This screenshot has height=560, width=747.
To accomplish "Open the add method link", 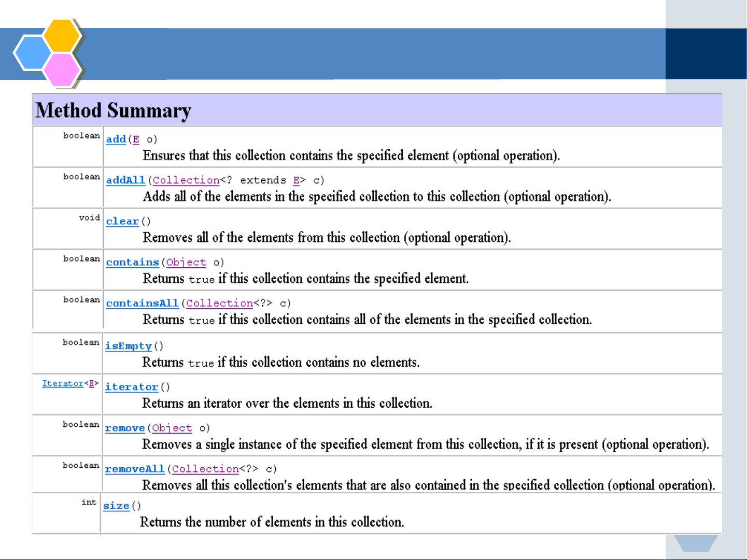I will point(116,139).
